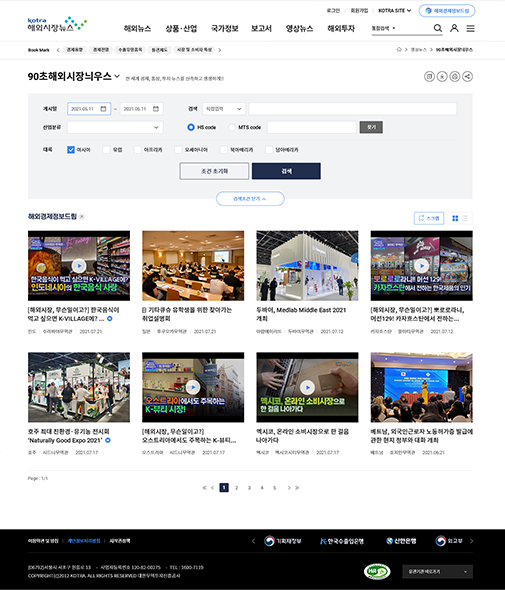This screenshot has width=505, height=590.
Task: Go to first page double arrow
Action: (204, 488)
